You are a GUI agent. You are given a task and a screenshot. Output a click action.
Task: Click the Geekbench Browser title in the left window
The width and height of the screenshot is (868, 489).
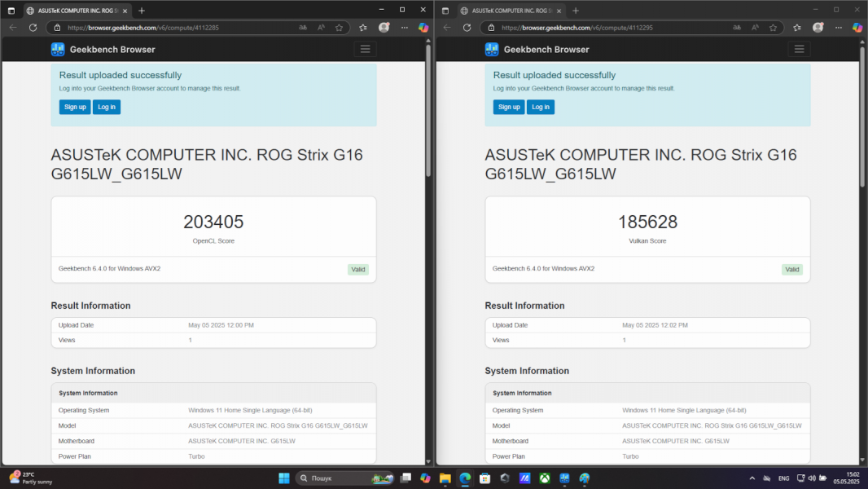[112, 49]
